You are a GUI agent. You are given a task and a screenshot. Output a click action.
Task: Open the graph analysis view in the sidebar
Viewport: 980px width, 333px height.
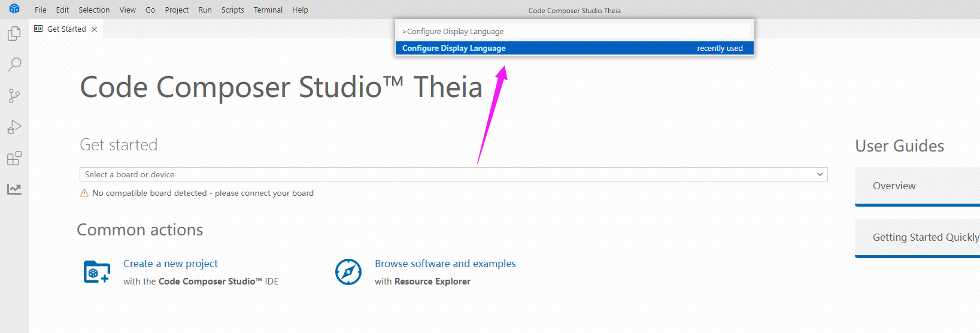click(x=14, y=189)
